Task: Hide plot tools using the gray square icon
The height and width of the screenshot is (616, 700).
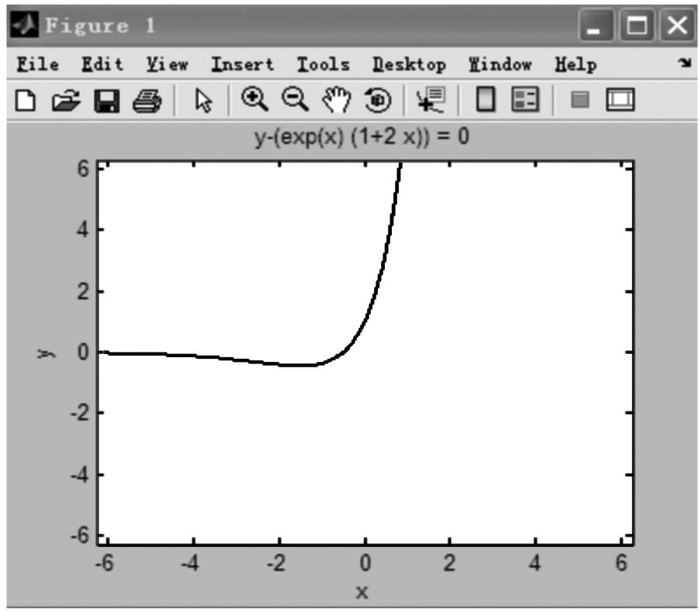Action: coord(580,99)
